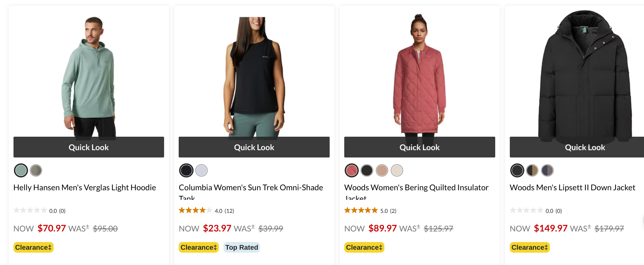The width and height of the screenshot is (644, 265).
Task: Open Quick Look for Lipsett II Down Jacket
Action: coord(585,147)
